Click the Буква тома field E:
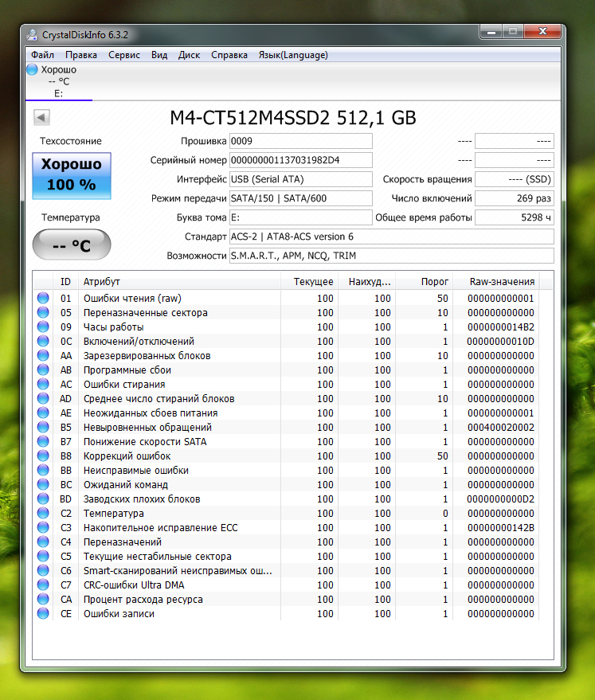 tap(301, 217)
